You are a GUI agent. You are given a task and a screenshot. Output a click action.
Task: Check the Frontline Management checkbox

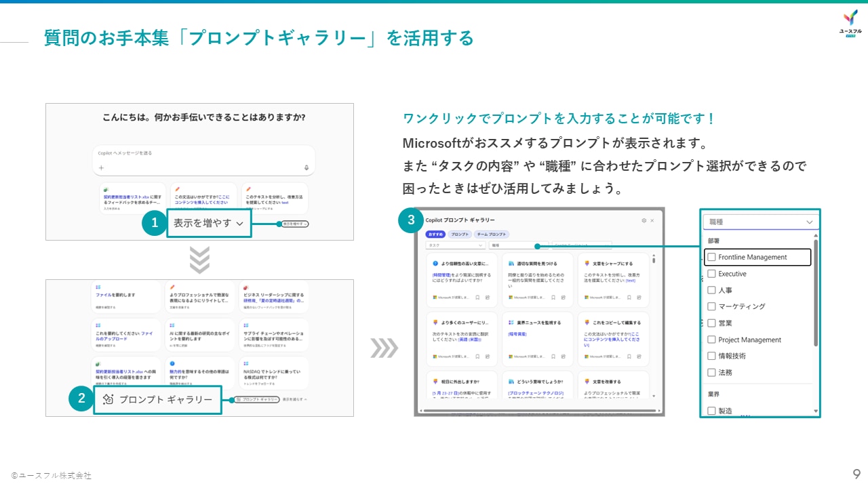tap(712, 257)
